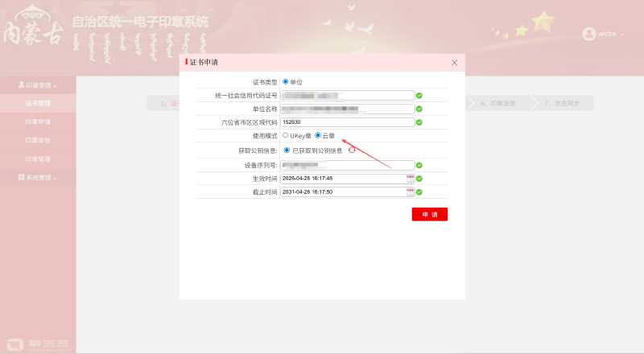
Task: Click the user avatar icon beside wlcbs
Action: click(x=588, y=34)
